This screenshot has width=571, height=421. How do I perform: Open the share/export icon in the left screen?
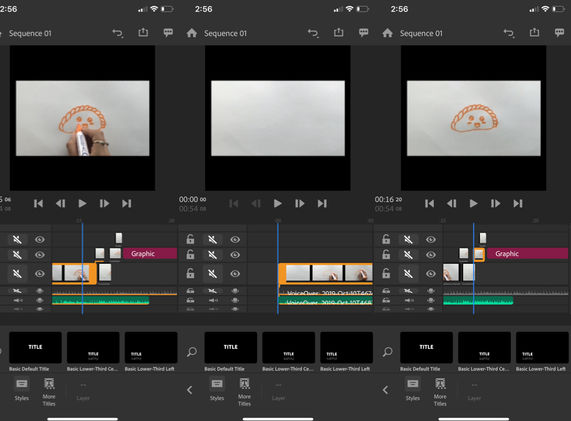point(143,33)
